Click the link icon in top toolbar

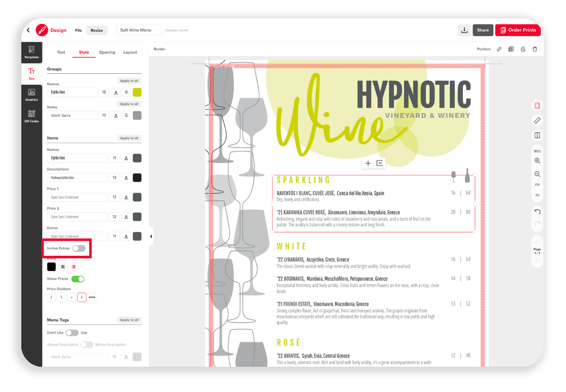pos(499,49)
